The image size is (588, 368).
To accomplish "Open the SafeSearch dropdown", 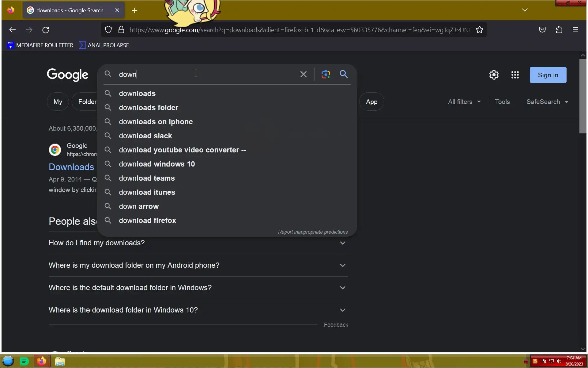I will click(x=547, y=102).
